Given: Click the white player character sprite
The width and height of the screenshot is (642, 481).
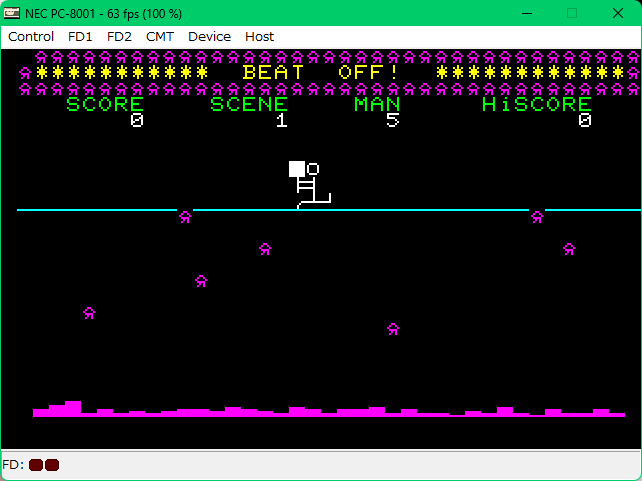Looking at the screenshot, I should [310, 185].
